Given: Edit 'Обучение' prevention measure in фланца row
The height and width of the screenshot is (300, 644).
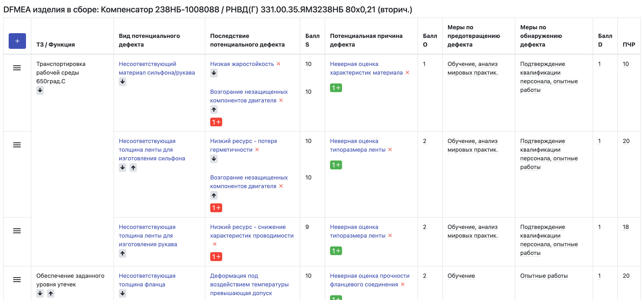Looking at the screenshot, I should tap(461, 276).
